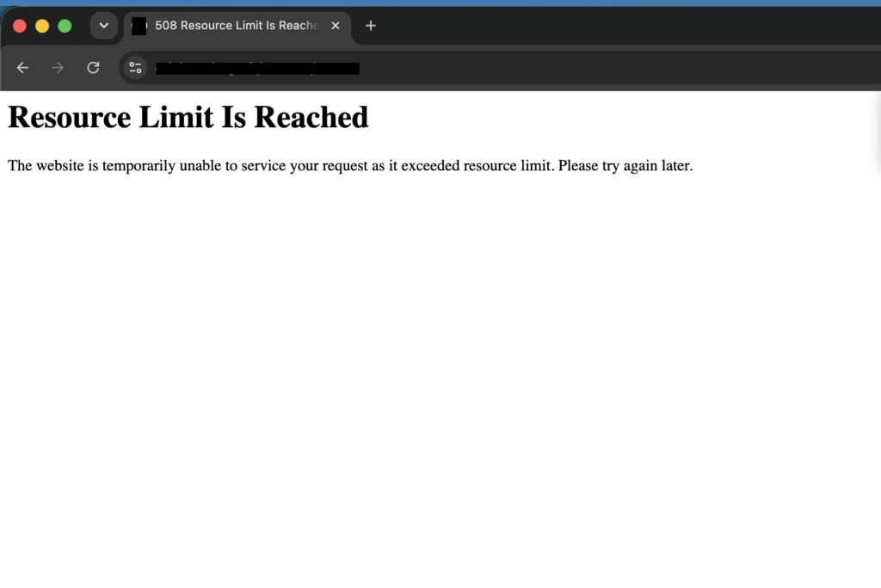
Task: Open a new tab with plus icon
Action: click(370, 26)
